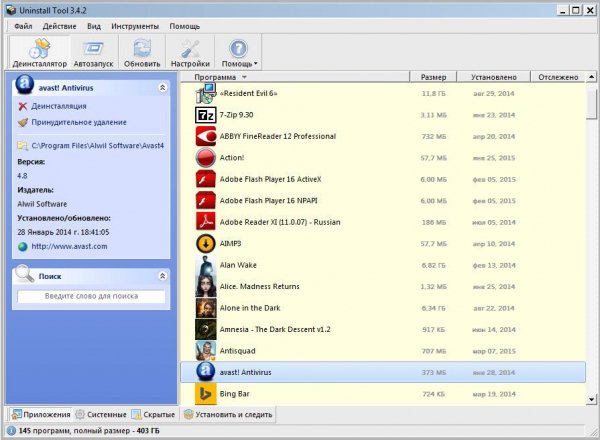The width and height of the screenshot is (600, 440).
Task: Open the Файл menu
Action: 23,26
